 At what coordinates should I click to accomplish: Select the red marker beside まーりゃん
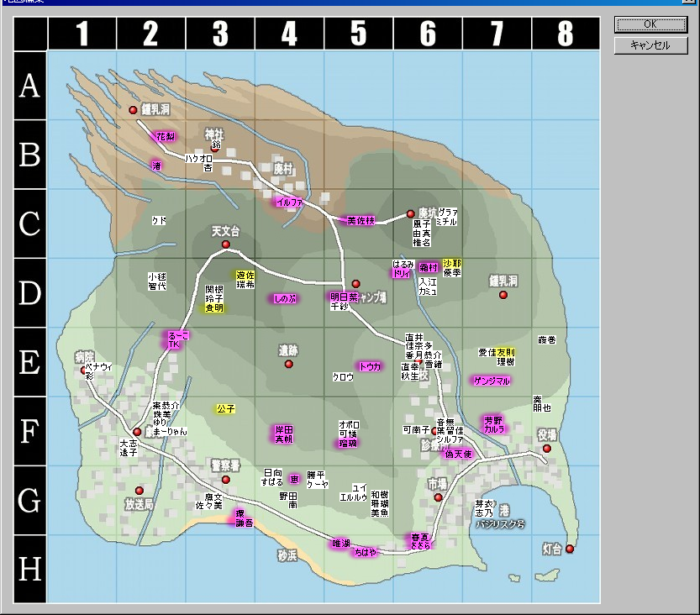(137, 432)
